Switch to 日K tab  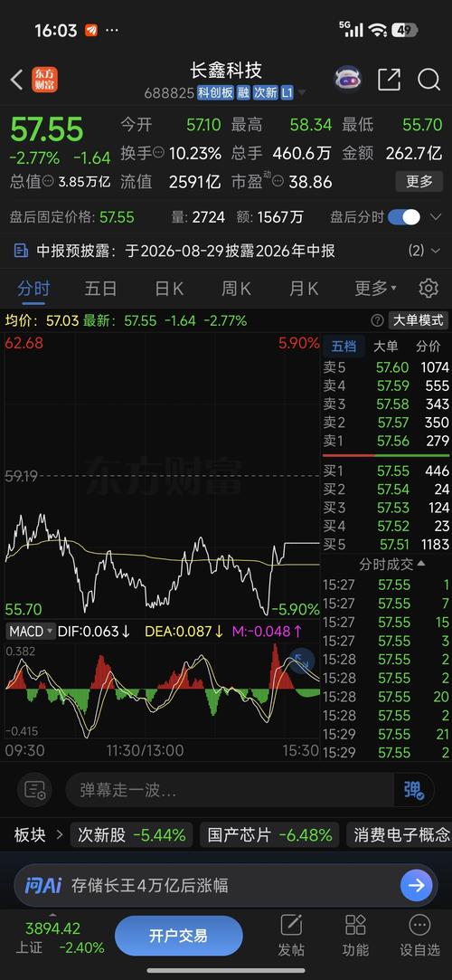coord(169,288)
